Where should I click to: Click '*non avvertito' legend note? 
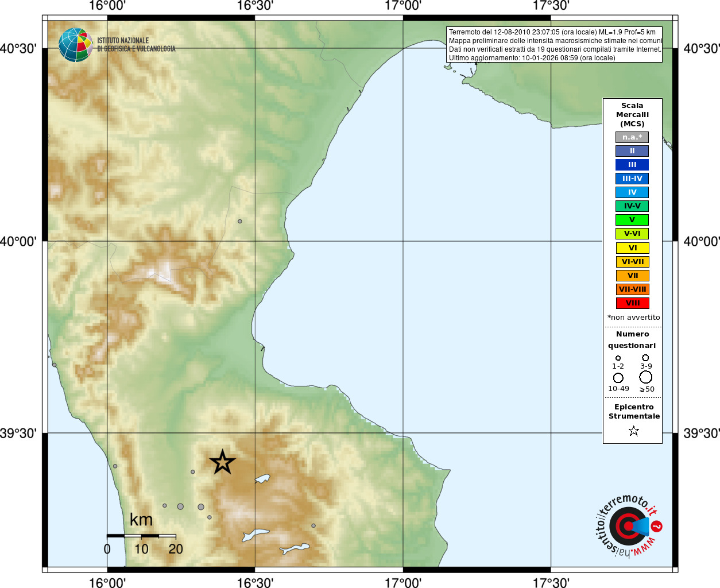(x=633, y=318)
